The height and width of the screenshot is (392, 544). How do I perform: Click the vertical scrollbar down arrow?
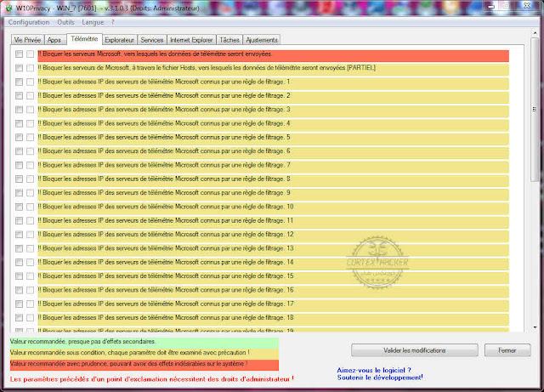pyautogui.click(x=535, y=327)
